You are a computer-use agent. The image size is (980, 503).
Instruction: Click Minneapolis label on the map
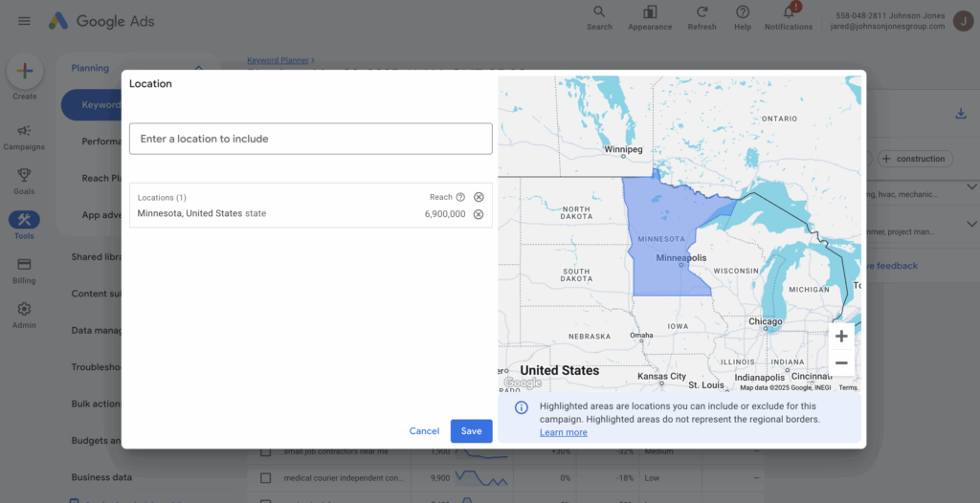point(681,258)
